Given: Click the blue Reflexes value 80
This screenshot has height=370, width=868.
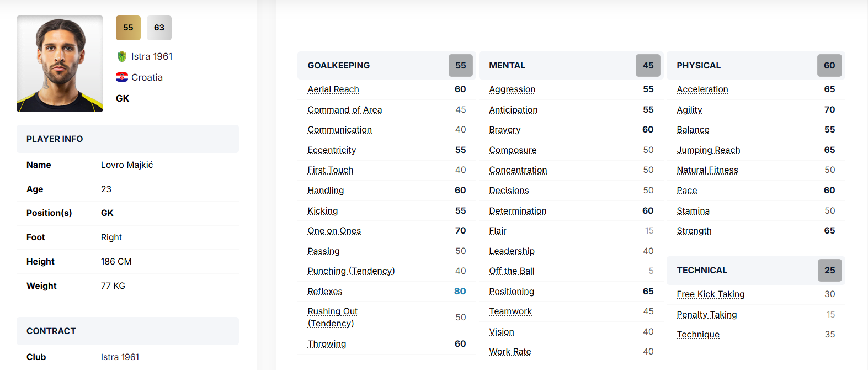Looking at the screenshot, I should tap(460, 292).
